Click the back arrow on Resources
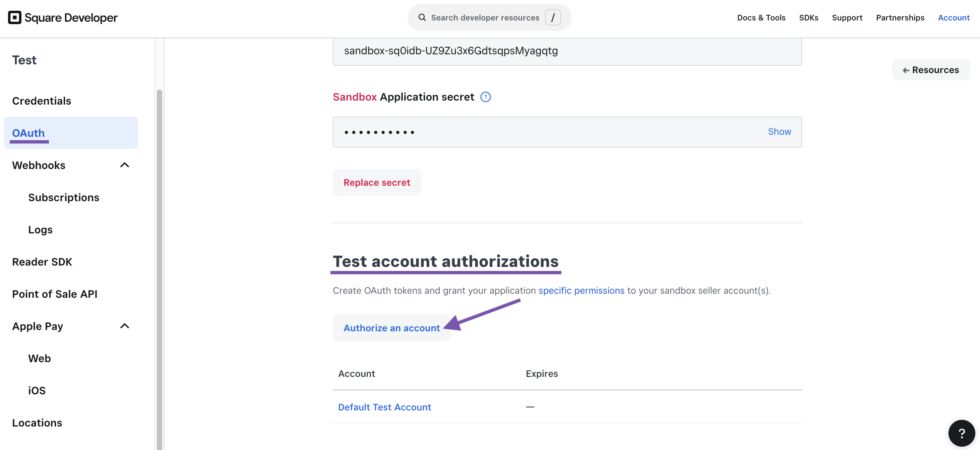The image size is (980, 450). tap(906, 70)
